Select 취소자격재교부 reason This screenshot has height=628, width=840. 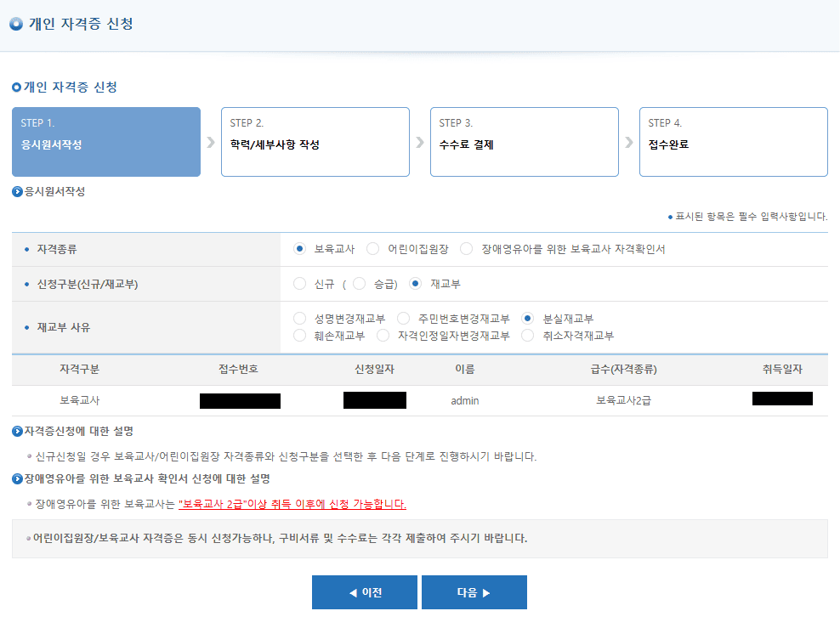[x=528, y=336]
